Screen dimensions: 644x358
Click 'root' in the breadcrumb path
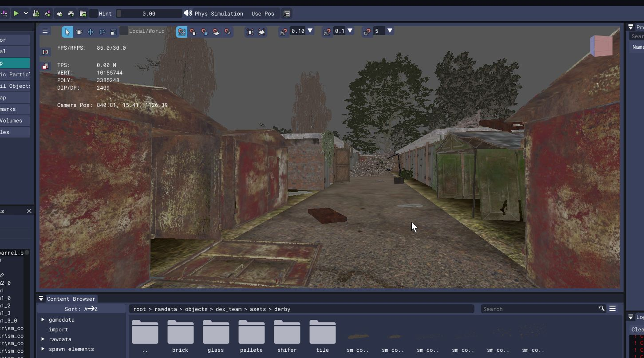(x=139, y=309)
